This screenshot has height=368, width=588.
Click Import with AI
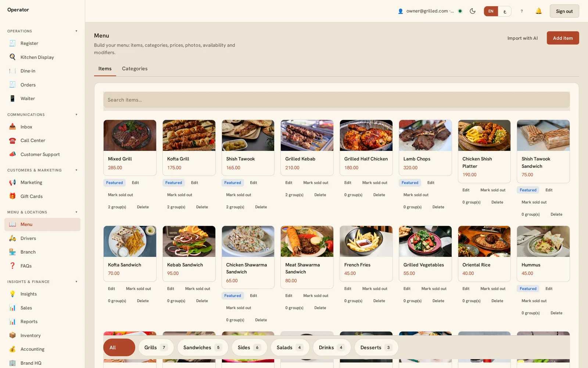pos(522,38)
